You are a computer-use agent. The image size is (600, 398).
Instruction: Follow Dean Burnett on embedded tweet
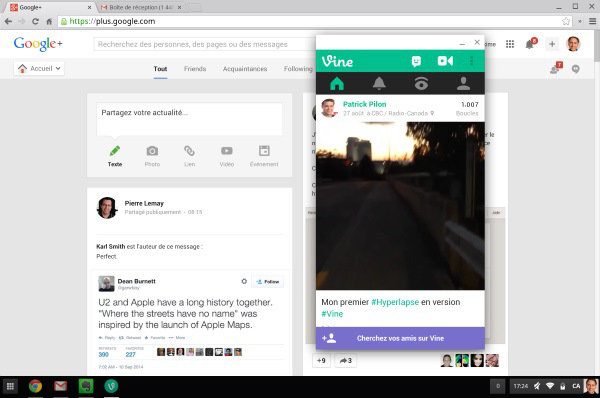click(x=267, y=282)
